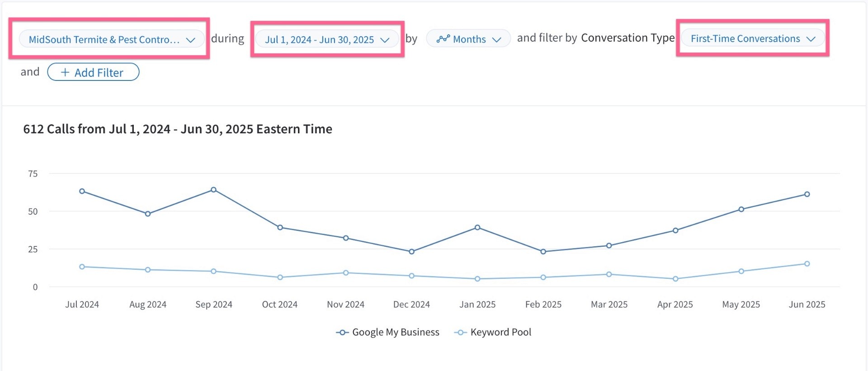Click the Keyword Pool point for Sep 2024
Image resolution: width=868 pixels, height=371 pixels.
213,271
